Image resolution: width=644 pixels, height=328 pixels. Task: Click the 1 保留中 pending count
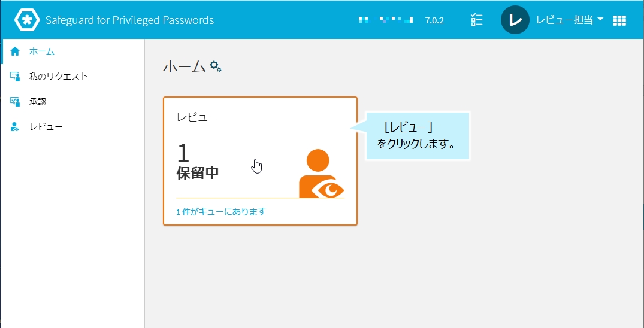[198, 163]
